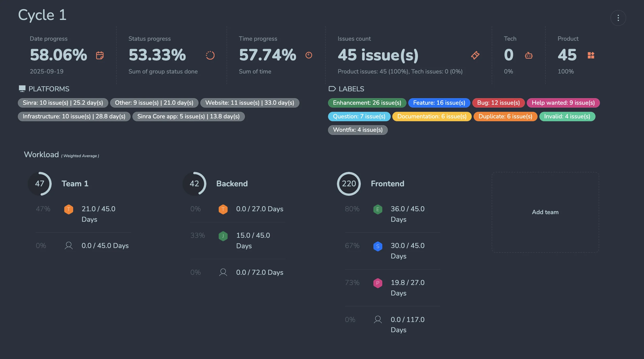644x359 pixels.
Task: Select the Bug: 12 issue(s) label
Action: click(x=498, y=103)
